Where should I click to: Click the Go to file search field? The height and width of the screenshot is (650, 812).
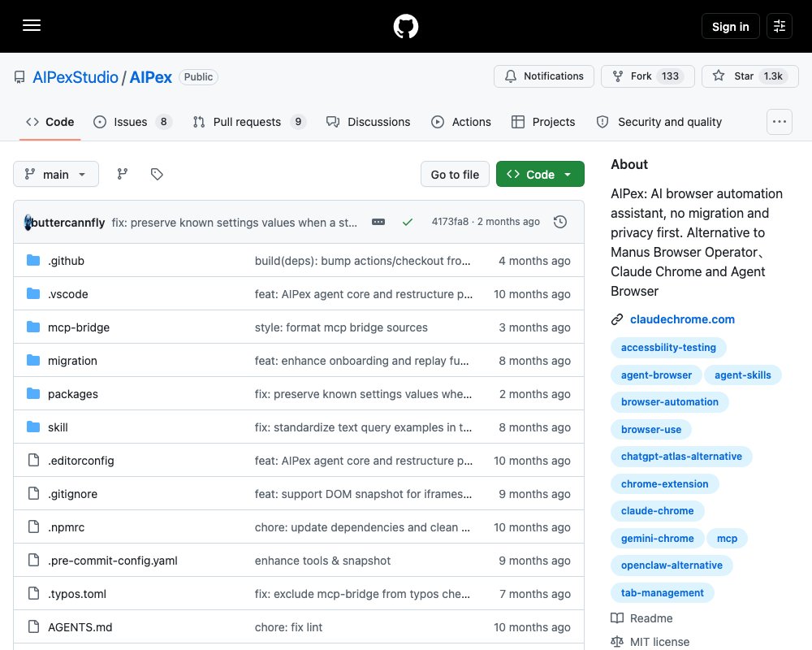point(455,174)
